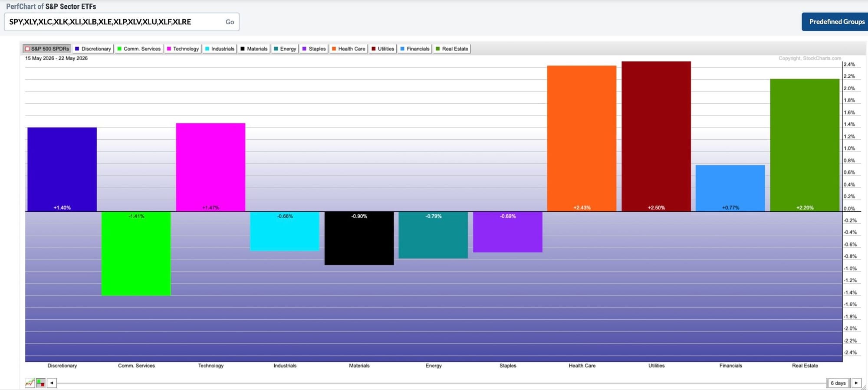868x390 pixels.
Task: Click the 'Real Estate' x-axis label
Action: coord(805,366)
